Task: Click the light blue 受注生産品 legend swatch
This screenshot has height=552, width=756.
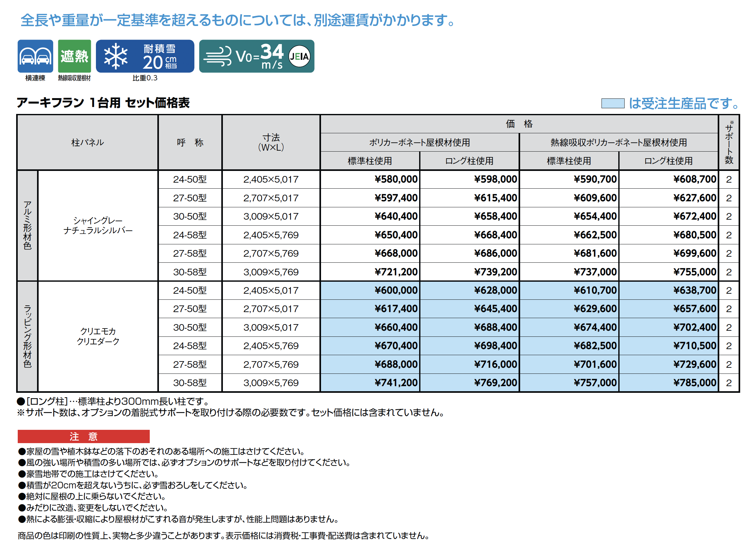Action: click(612, 103)
